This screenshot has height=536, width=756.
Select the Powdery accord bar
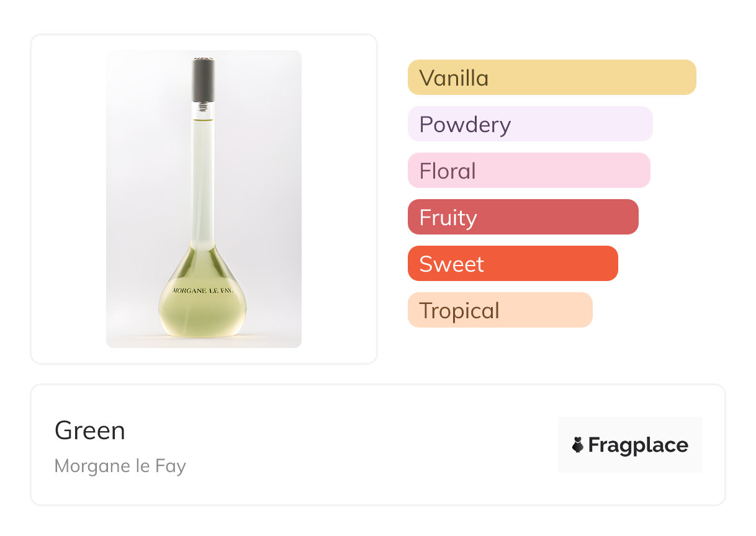pos(530,124)
